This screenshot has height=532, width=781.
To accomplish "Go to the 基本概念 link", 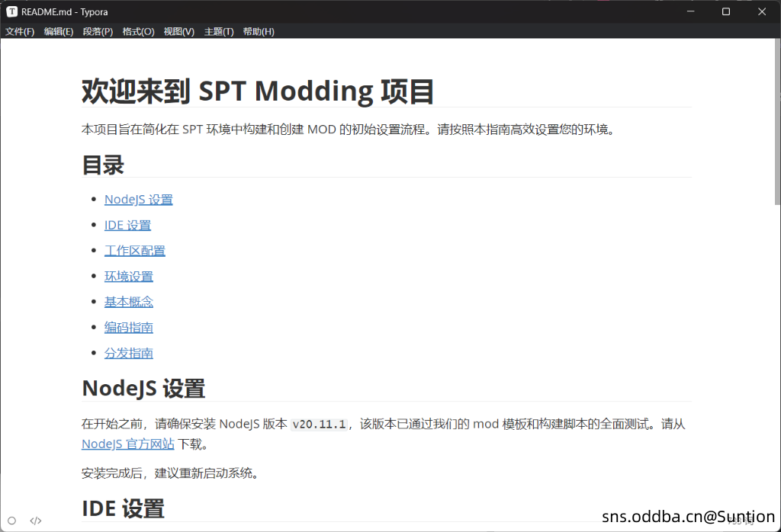I will 128,302.
